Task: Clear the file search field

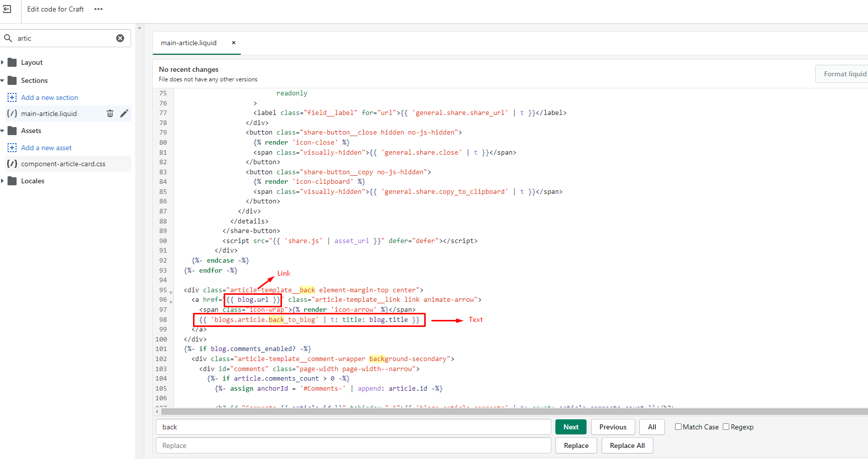Action: coord(120,38)
